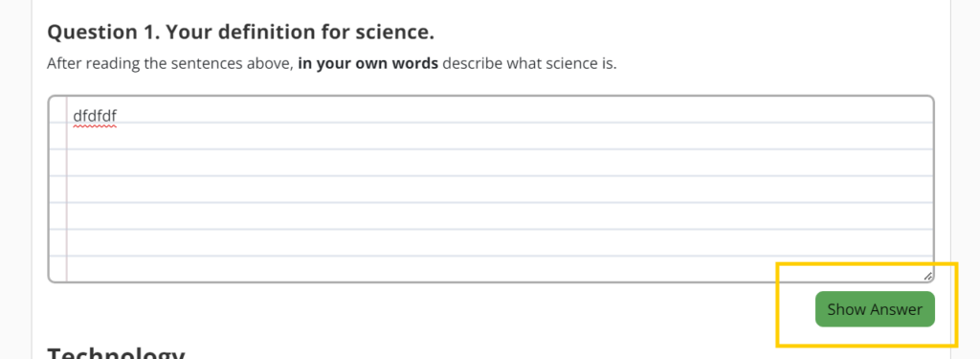Place cursor on the third ruled line
This screenshot has width=980, height=359.
coord(500,164)
